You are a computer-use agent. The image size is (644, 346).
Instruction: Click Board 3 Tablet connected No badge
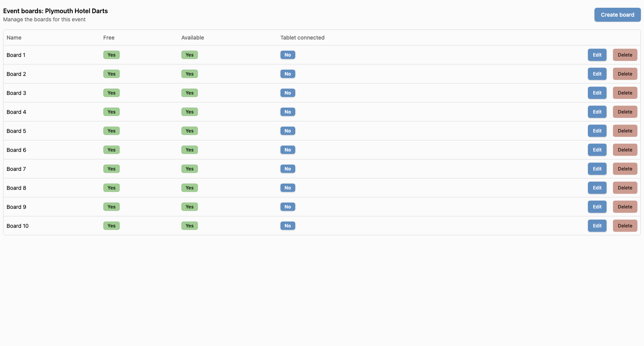pyautogui.click(x=288, y=93)
